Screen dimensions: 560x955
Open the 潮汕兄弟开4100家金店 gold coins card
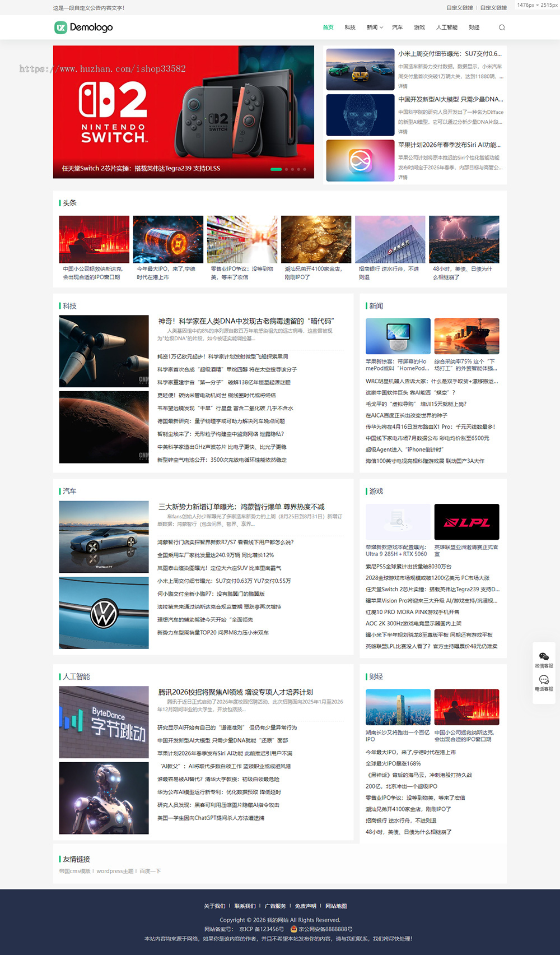click(x=316, y=248)
